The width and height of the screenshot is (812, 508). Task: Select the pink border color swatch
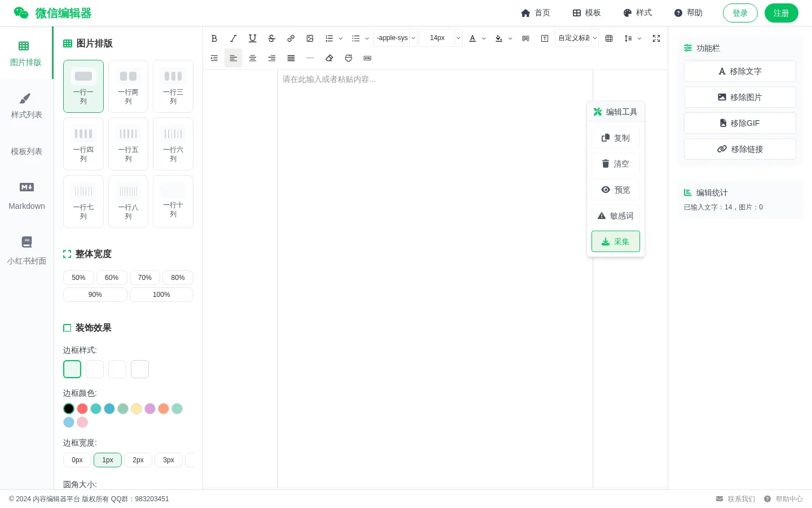click(82, 422)
